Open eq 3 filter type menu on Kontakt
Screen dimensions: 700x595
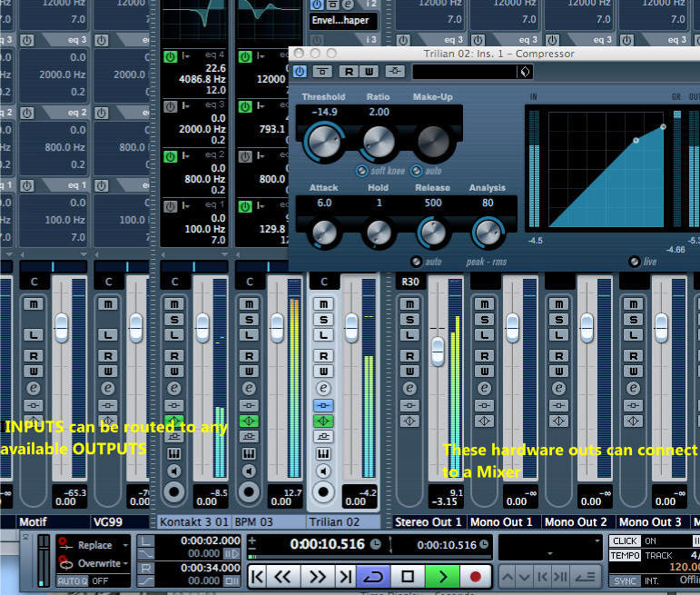(x=186, y=106)
